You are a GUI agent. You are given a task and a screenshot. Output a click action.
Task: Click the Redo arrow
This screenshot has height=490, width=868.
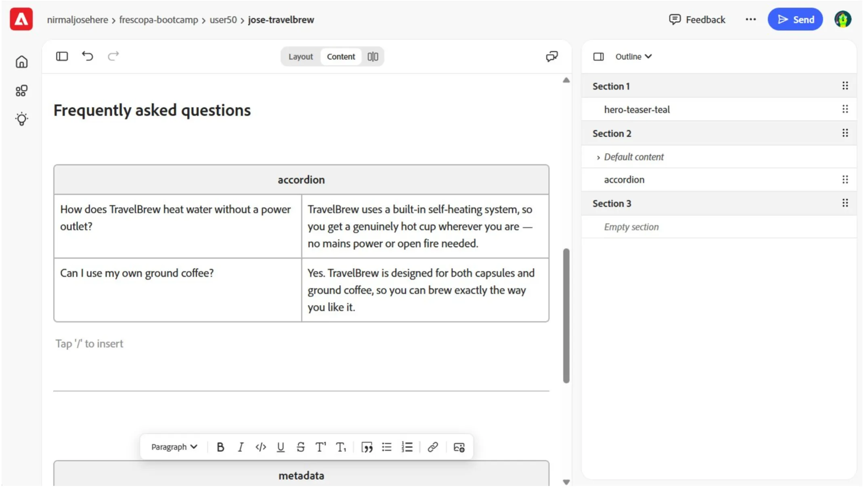(113, 56)
